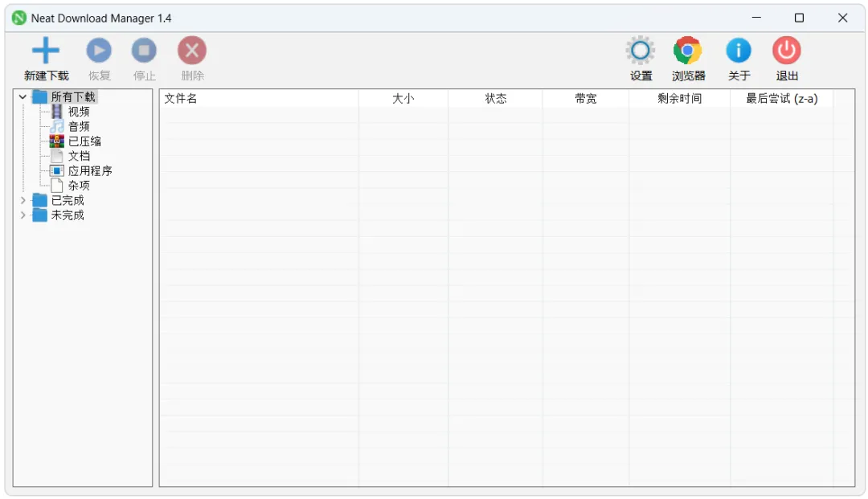Image resolution: width=868 pixels, height=499 pixels.
Task: Click the 恢复 resume play icon
Action: (x=99, y=51)
